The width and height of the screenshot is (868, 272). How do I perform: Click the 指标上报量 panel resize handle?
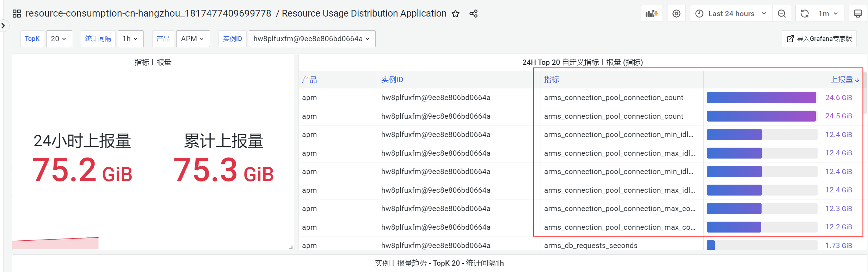291,247
